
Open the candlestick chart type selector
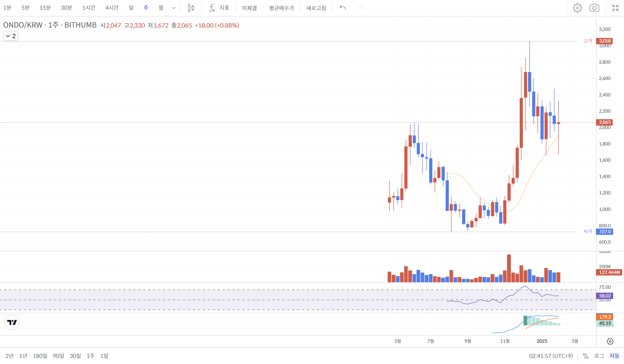(x=191, y=8)
